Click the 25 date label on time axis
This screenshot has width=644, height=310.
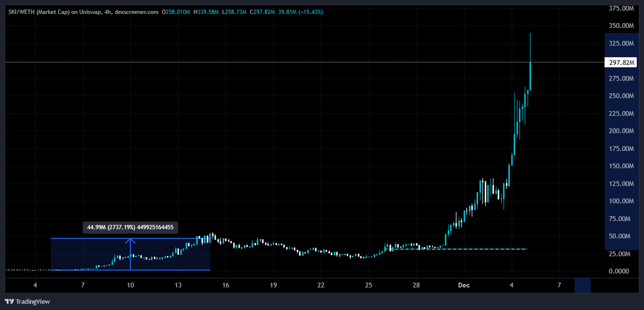pos(368,285)
